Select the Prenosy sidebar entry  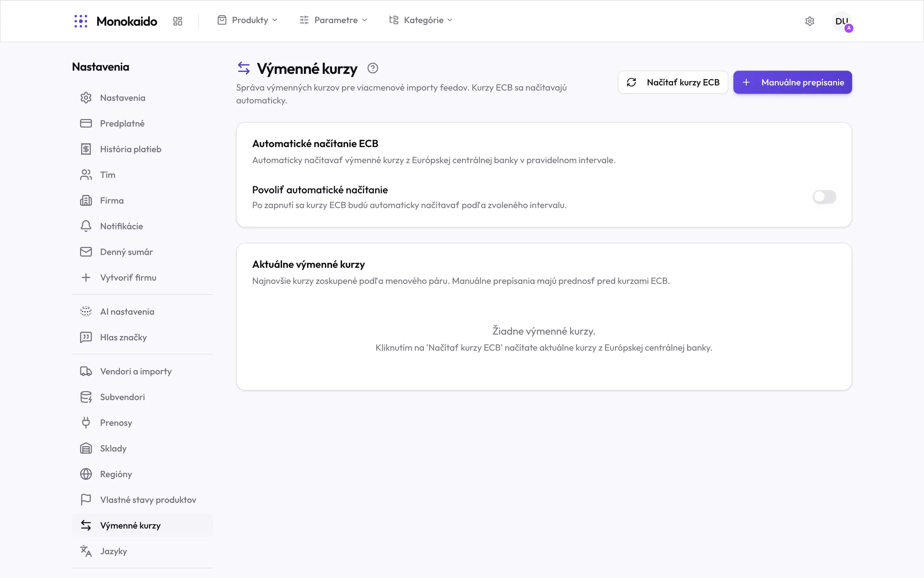pyautogui.click(x=142, y=423)
